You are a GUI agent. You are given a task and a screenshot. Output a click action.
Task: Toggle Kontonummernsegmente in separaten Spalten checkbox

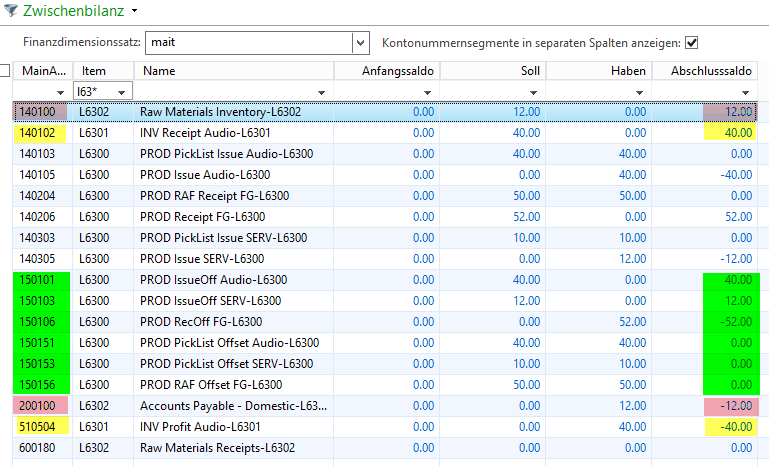pyautogui.click(x=691, y=43)
